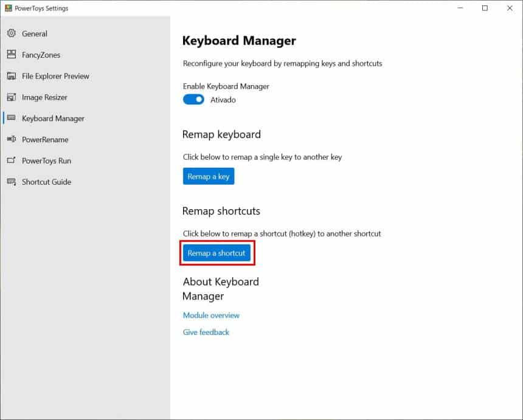
Task: Click the PowerToys Run icon
Action: pos(12,160)
